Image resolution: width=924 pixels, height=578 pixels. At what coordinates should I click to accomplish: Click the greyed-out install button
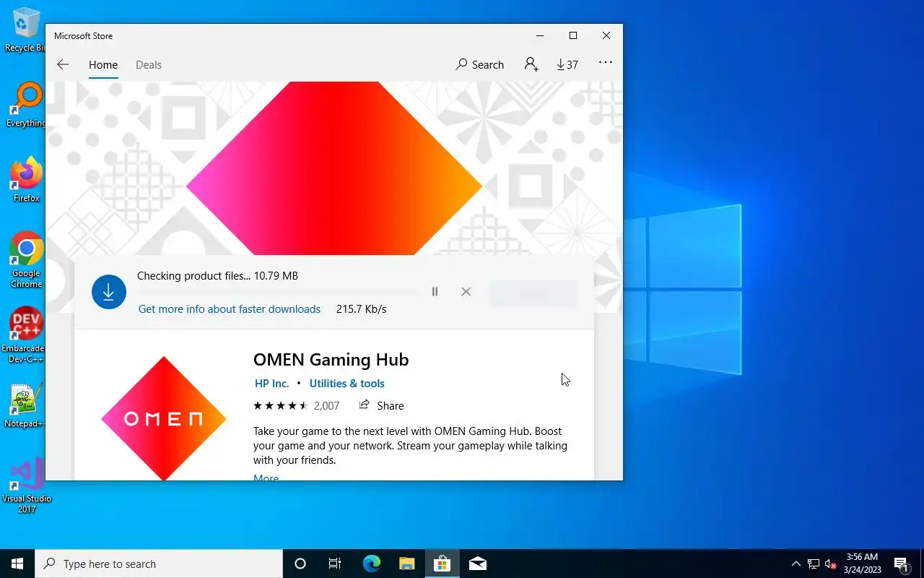tap(534, 293)
